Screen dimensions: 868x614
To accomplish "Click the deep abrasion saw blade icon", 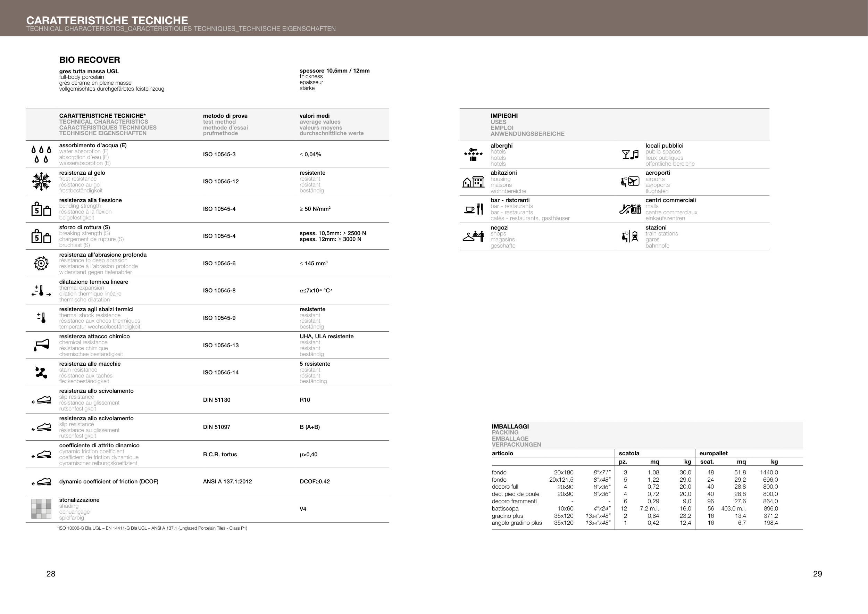I will (x=41, y=263).
